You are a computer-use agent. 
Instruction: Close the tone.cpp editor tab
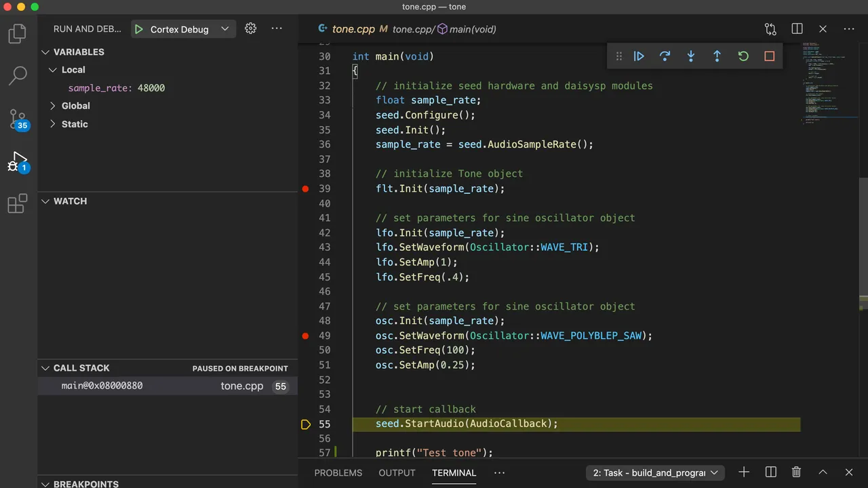click(823, 29)
